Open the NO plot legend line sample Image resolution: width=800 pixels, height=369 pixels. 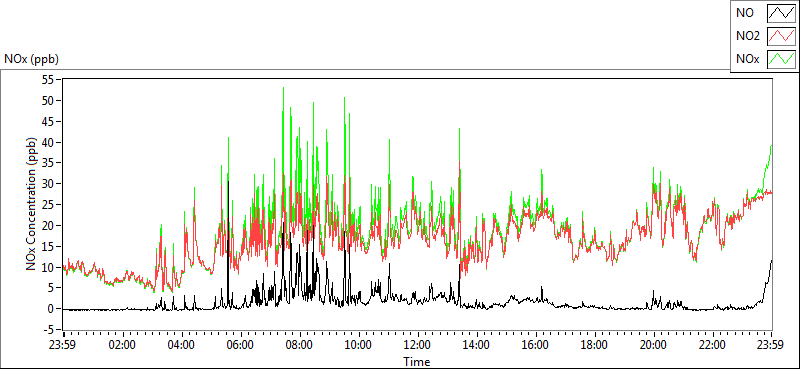(781, 13)
